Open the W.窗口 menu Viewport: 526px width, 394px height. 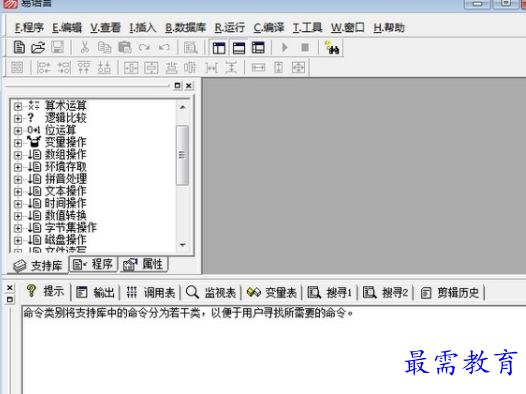[x=348, y=27]
